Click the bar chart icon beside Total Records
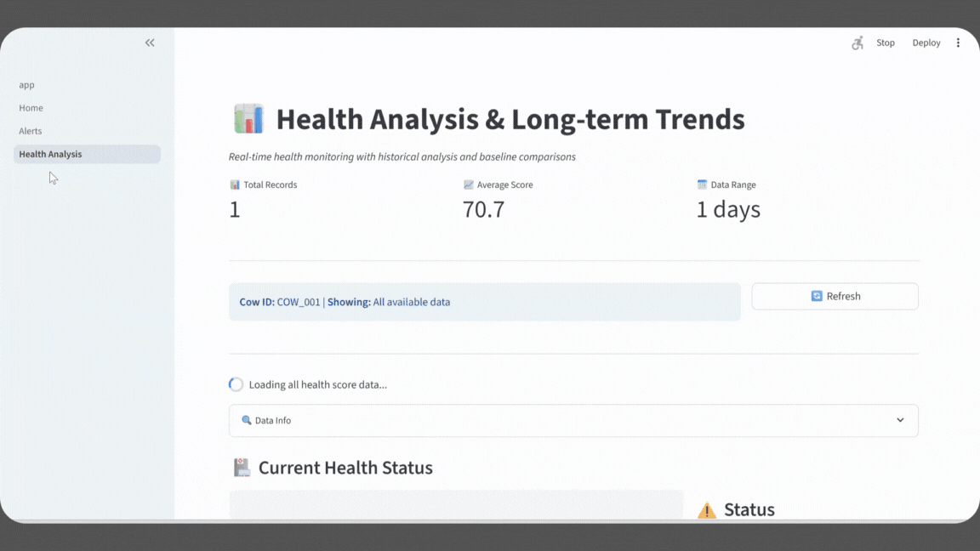Viewport: 980px width, 551px height. pyautogui.click(x=234, y=184)
